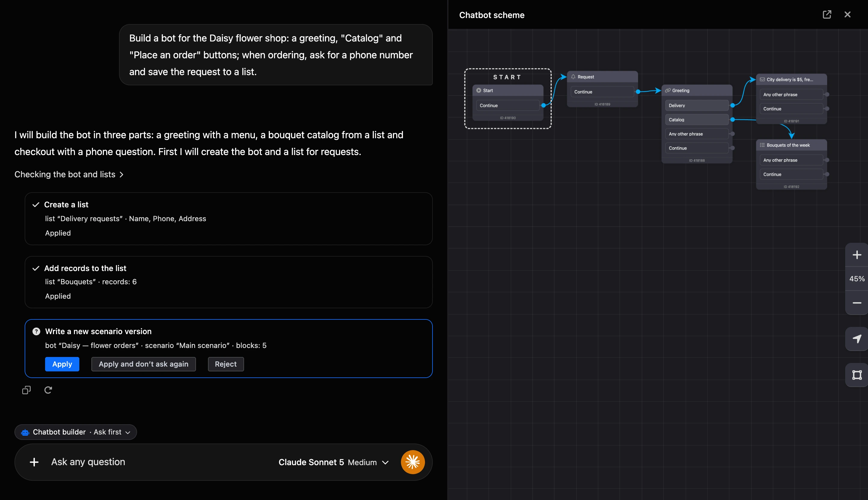868x500 pixels.
Task: Select Any other phrase in Greeting block
Action: [x=697, y=134]
